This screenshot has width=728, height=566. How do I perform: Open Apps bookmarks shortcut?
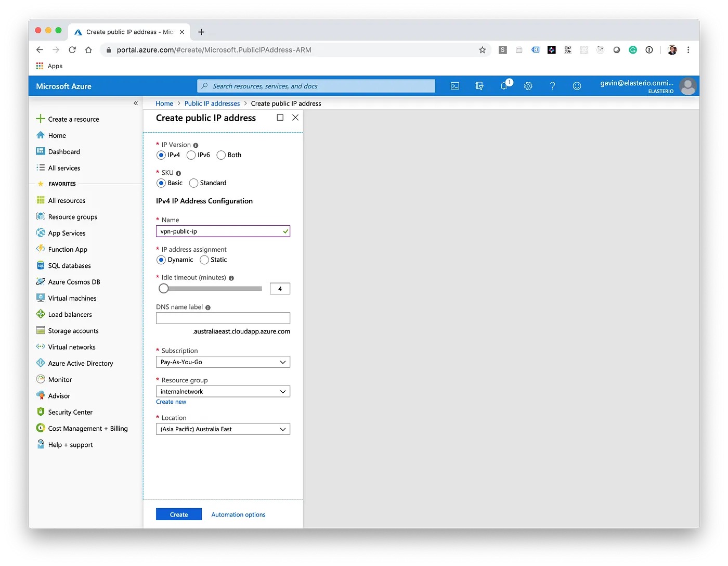(49, 66)
